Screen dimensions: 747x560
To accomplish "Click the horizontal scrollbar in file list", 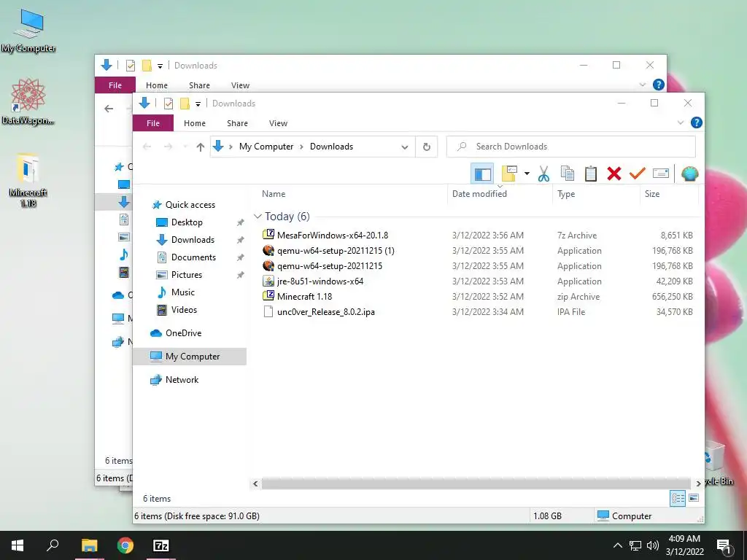I will [476, 484].
